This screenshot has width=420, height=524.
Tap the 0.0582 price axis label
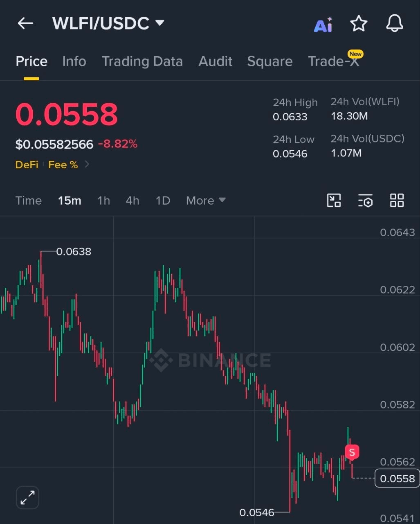point(398,405)
